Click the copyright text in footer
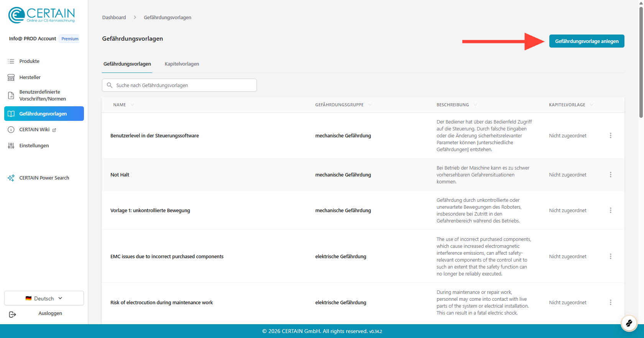 [x=315, y=331]
